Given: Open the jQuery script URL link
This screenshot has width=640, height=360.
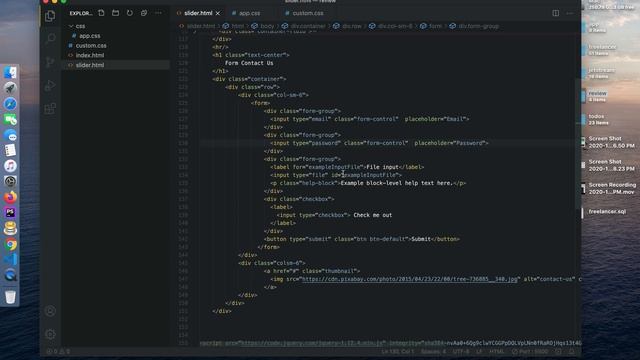Looking at the screenshot, I should [x=312, y=343].
